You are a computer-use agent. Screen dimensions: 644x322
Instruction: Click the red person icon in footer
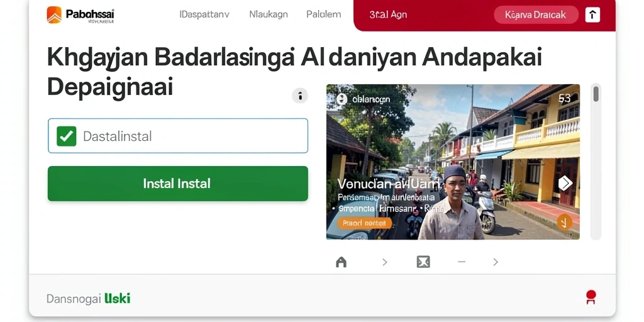point(591,297)
